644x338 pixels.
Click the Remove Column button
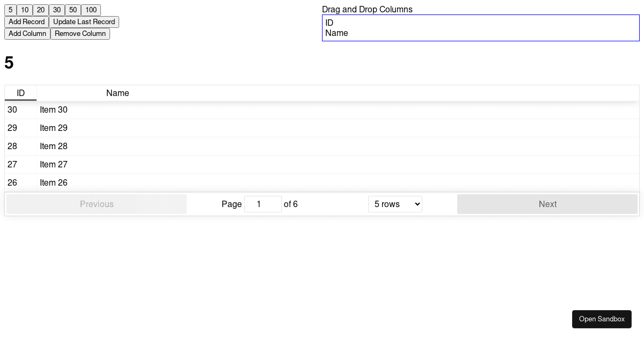[80, 34]
